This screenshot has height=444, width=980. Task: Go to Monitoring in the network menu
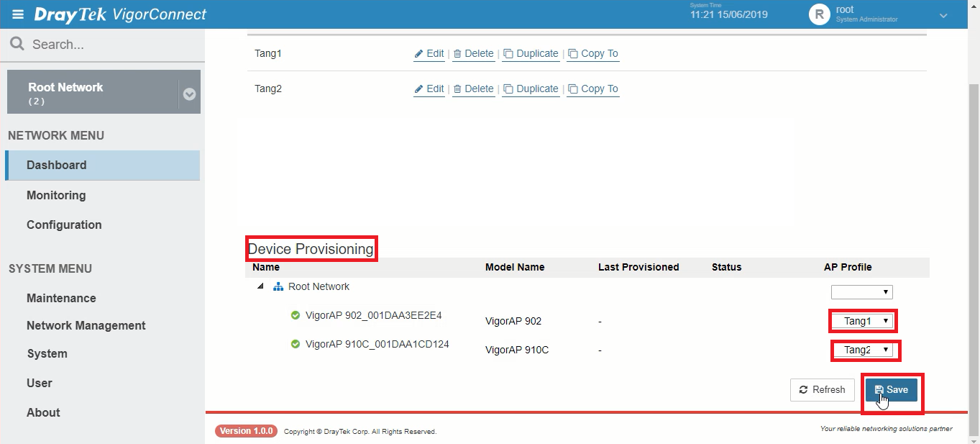56,195
